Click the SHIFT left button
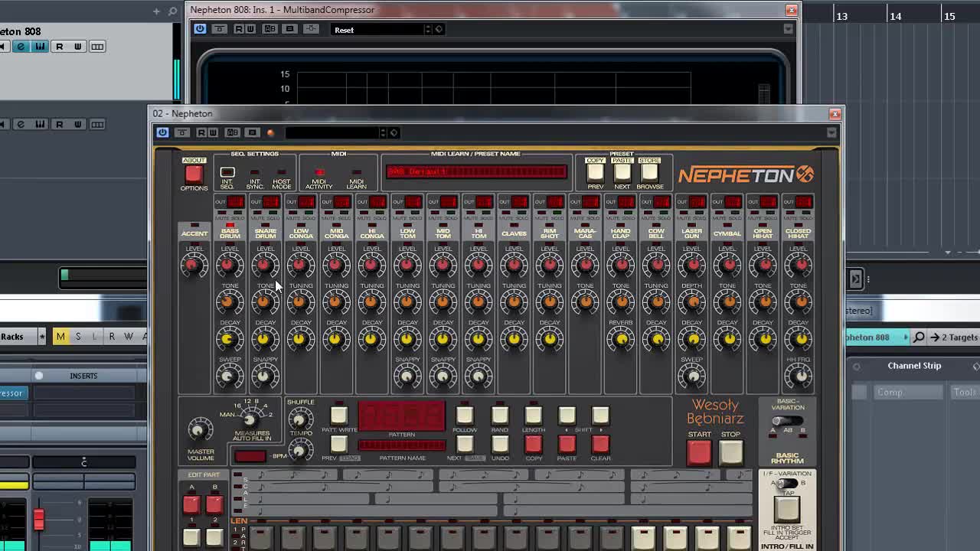Image resolution: width=980 pixels, height=551 pixels. coord(567,416)
